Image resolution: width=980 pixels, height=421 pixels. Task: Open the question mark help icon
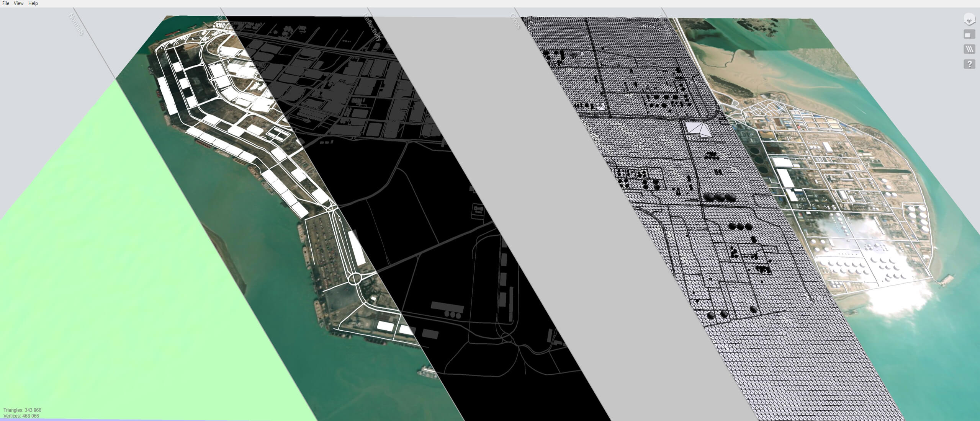point(969,64)
